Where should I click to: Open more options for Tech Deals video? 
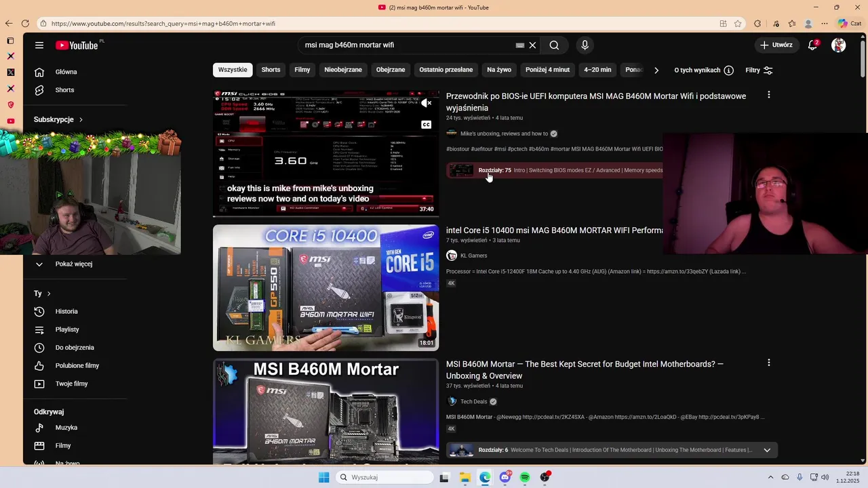coord(768,363)
